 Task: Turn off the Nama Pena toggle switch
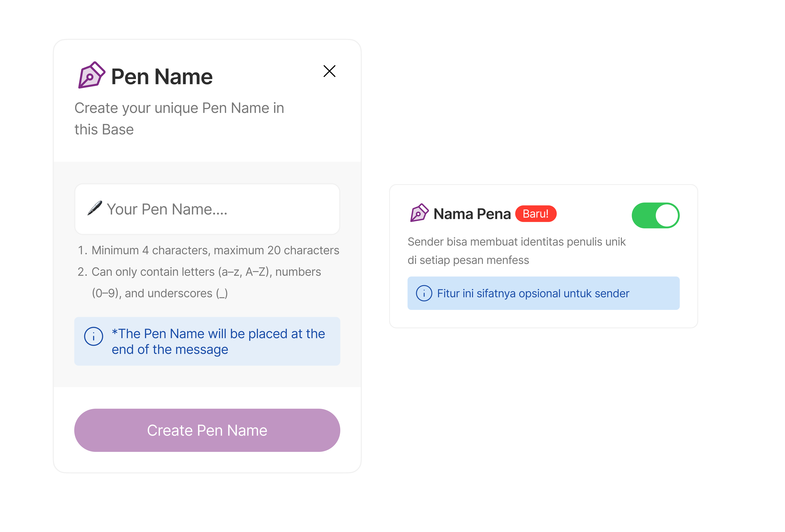click(655, 215)
